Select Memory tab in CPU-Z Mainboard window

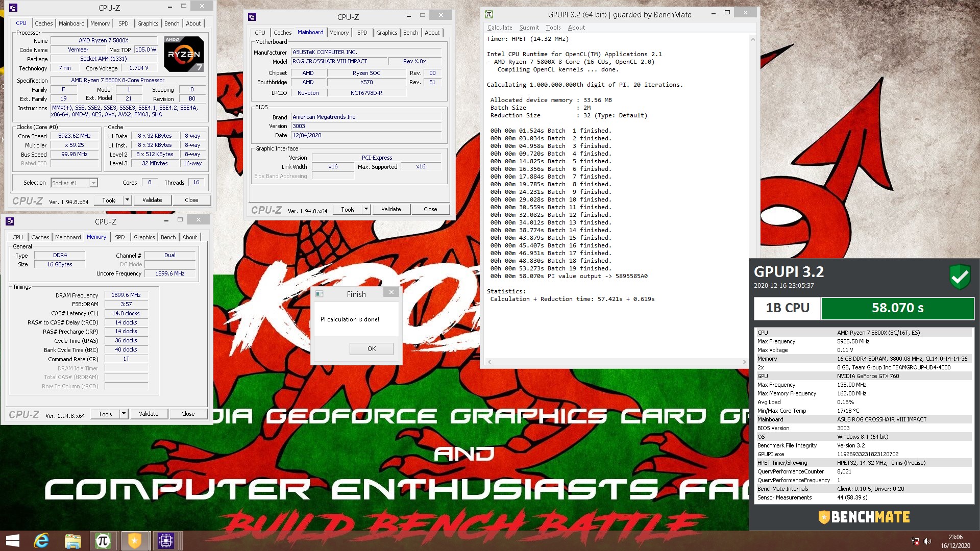(339, 33)
